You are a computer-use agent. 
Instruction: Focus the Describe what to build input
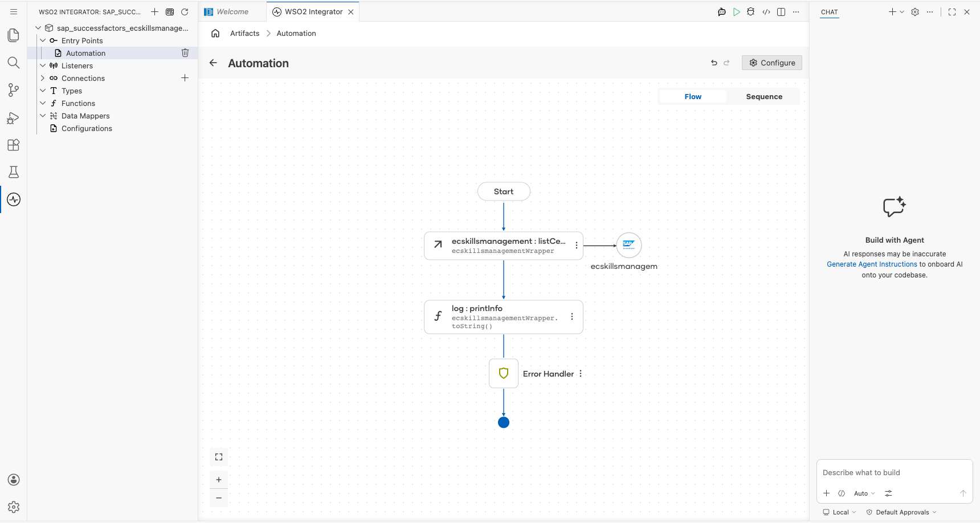coord(894,473)
